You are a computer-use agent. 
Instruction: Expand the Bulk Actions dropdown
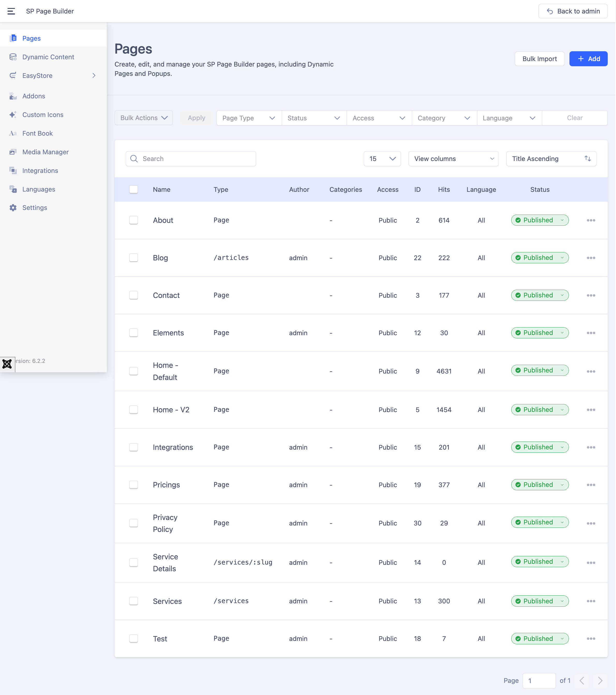click(x=144, y=118)
